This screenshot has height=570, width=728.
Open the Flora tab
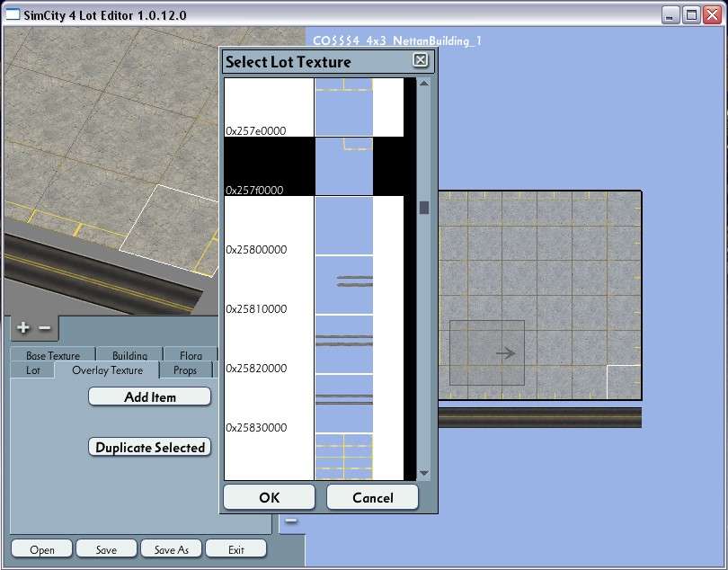tap(191, 355)
